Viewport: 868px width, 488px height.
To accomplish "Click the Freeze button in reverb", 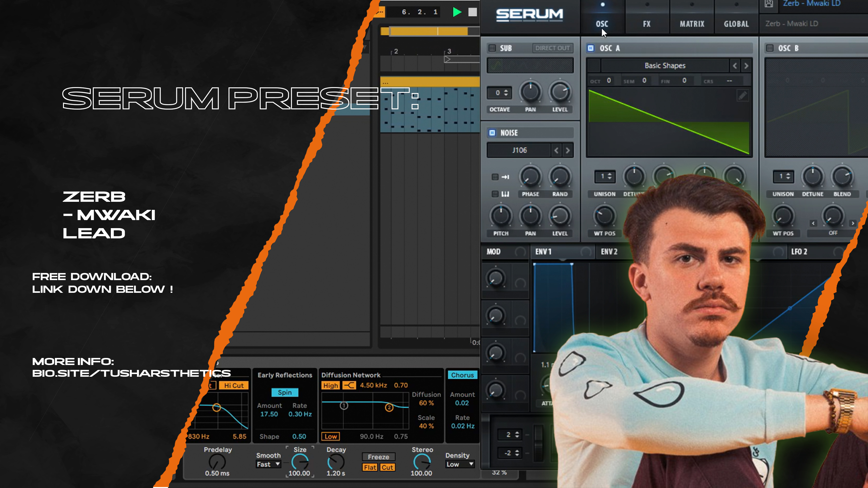I will tap(378, 457).
